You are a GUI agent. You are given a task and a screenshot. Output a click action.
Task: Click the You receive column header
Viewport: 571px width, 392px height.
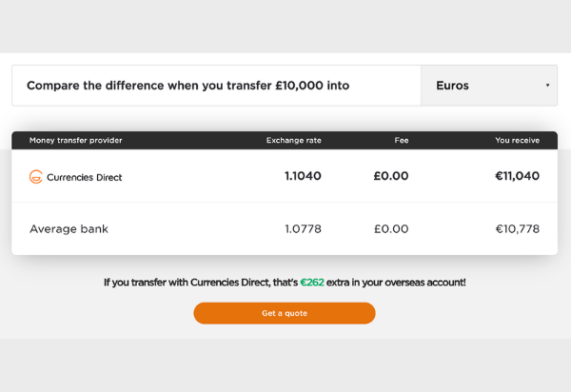[x=517, y=141]
